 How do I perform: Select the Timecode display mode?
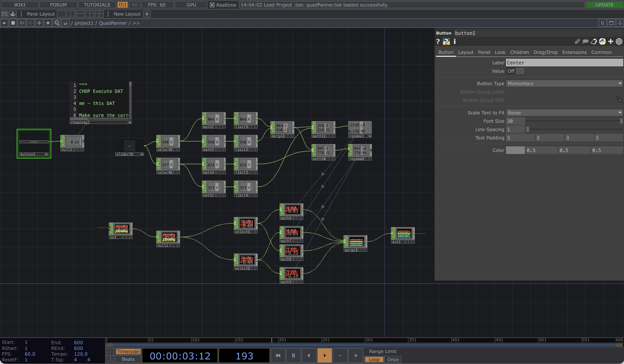tap(128, 351)
